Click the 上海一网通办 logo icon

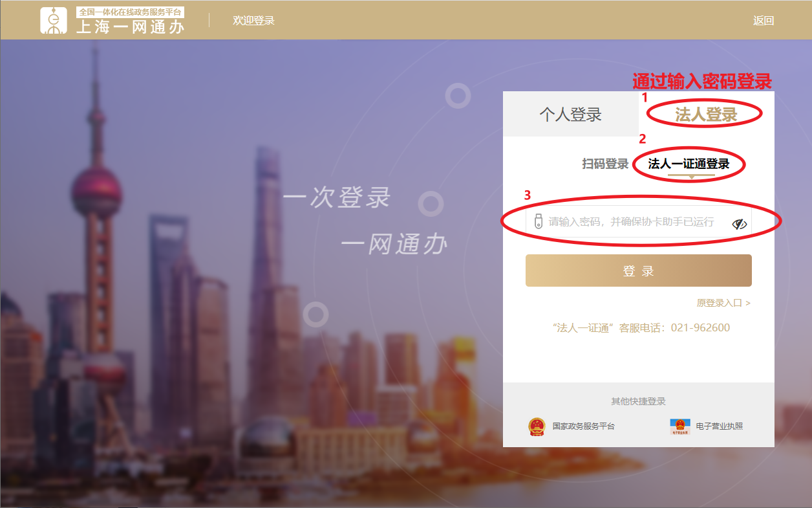(54, 21)
